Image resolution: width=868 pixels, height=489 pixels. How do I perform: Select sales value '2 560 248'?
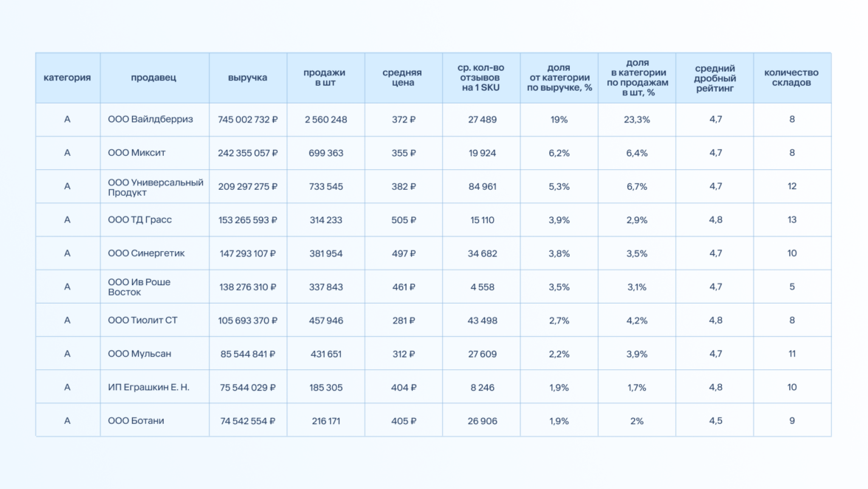[325, 120]
